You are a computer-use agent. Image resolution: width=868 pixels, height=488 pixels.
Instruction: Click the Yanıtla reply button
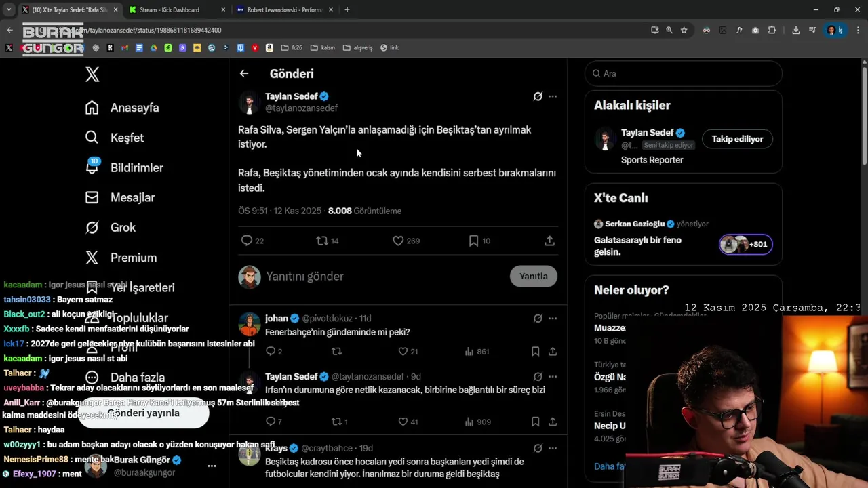[534, 276]
